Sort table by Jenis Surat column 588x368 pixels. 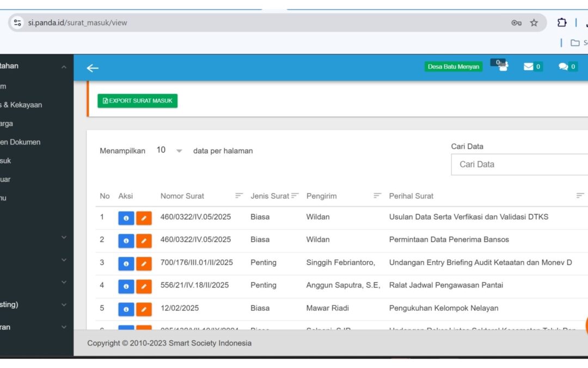click(x=295, y=196)
